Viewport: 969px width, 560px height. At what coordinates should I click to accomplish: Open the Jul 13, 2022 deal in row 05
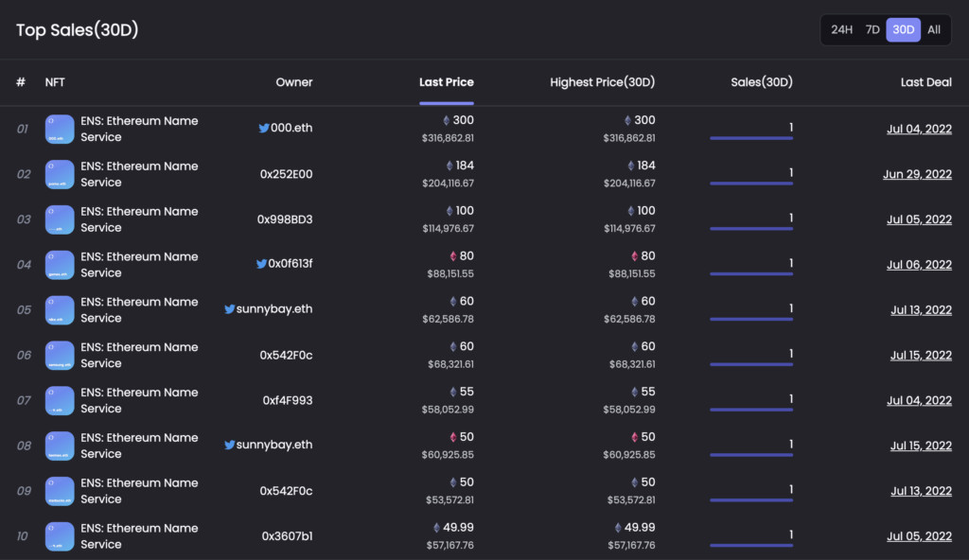(x=921, y=310)
